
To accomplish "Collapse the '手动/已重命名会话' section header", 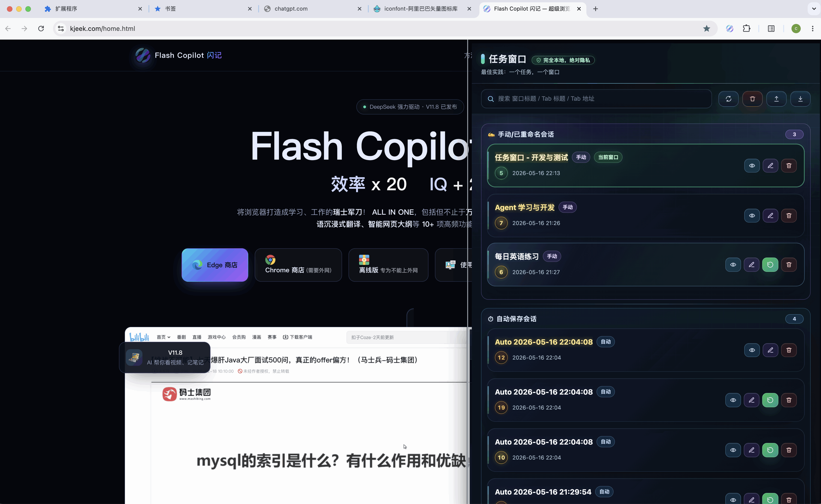I will [x=646, y=134].
